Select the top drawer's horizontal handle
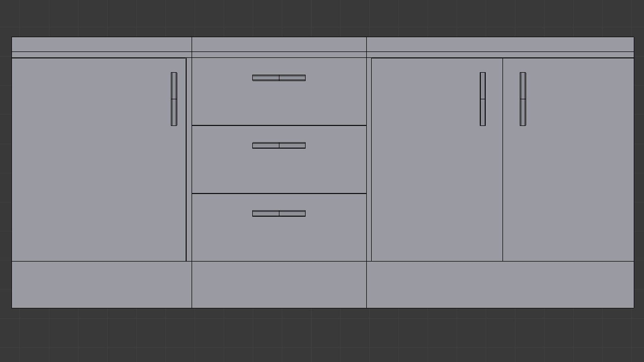Image resolution: width=644 pixels, height=362 pixels. [x=279, y=78]
